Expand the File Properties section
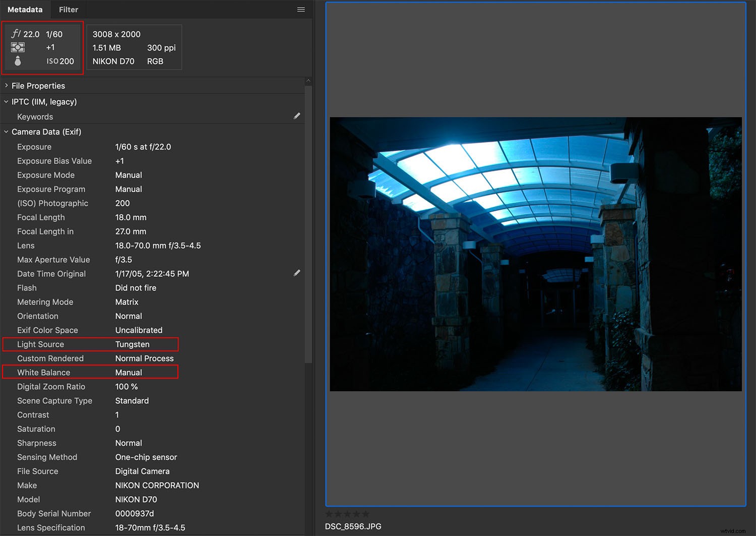 [x=7, y=86]
